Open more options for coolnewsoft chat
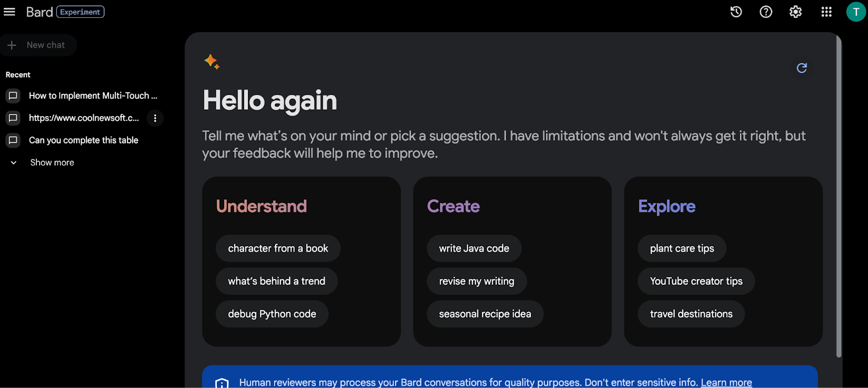This screenshot has width=868, height=388. point(155,118)
